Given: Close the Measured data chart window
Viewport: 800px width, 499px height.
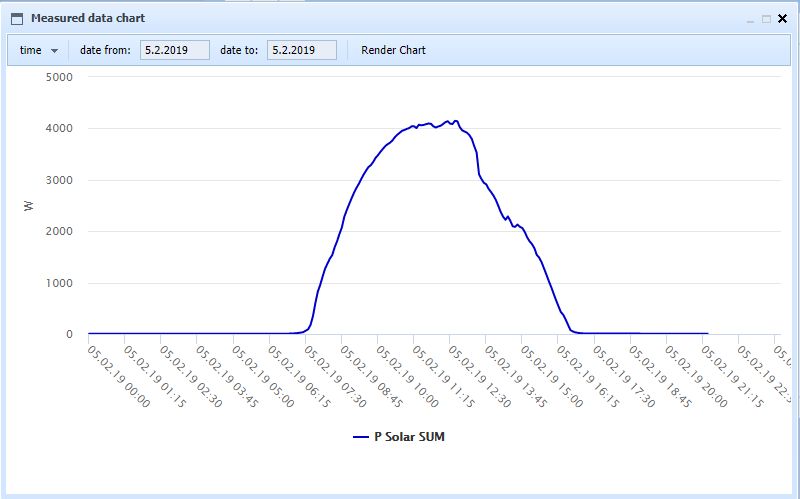Looking at the screenshot, I should point(783,19).
